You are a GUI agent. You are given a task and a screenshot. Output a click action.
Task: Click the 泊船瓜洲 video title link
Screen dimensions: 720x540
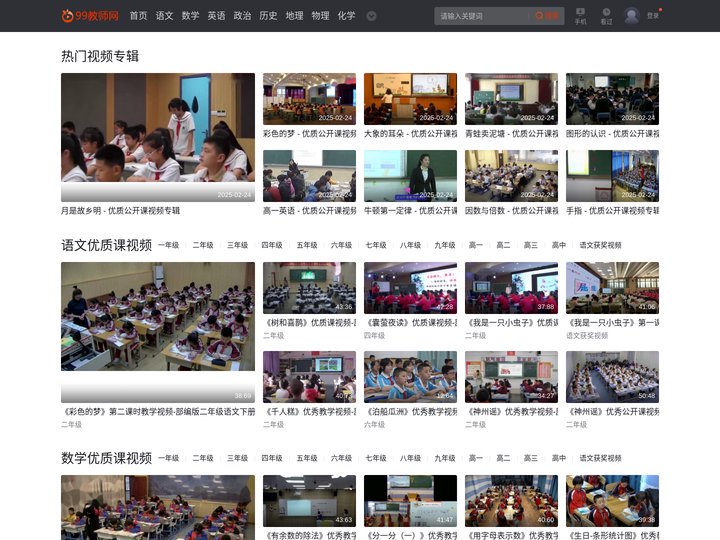411,412
